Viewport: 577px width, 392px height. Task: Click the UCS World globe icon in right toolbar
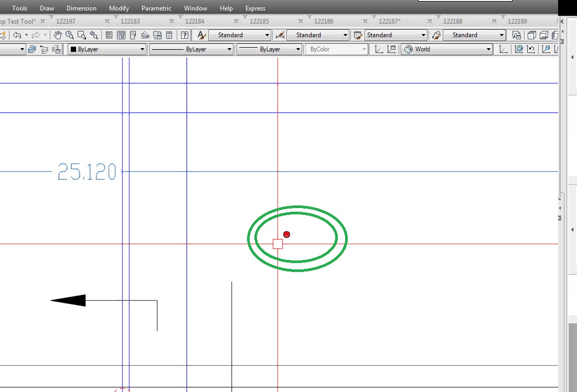click(519, 49)
